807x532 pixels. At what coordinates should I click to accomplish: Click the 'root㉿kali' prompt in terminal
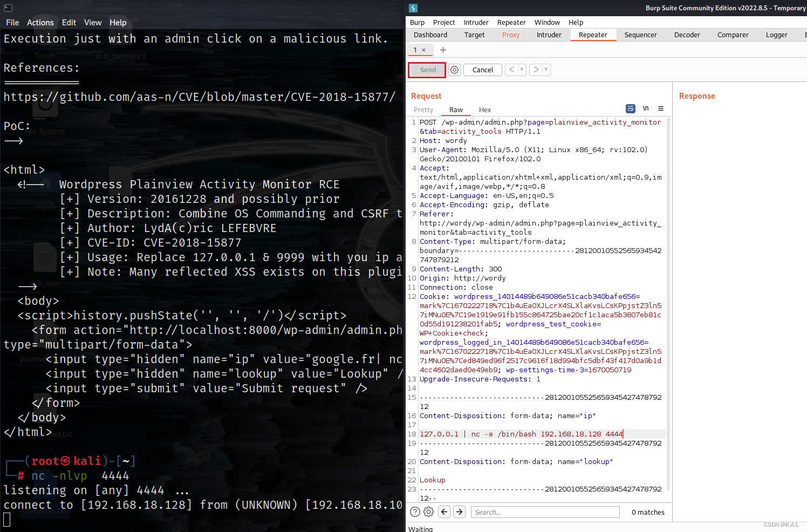(x=66, y=461)
